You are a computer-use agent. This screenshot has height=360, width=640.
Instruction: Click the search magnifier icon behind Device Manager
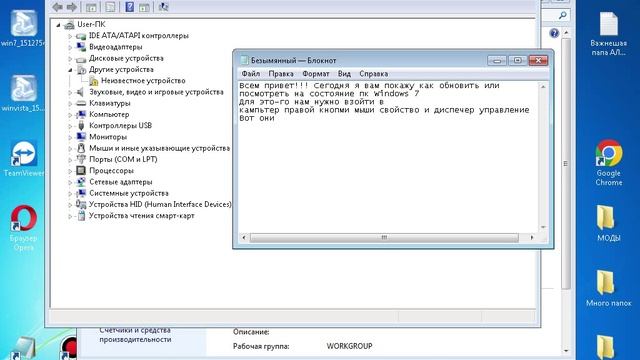[562, 15]
